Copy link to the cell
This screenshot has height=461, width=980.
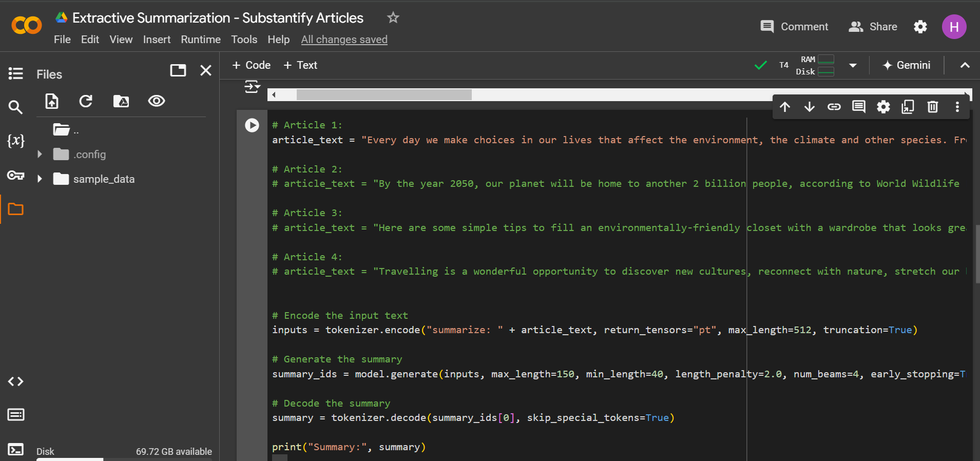coord(834,107)
